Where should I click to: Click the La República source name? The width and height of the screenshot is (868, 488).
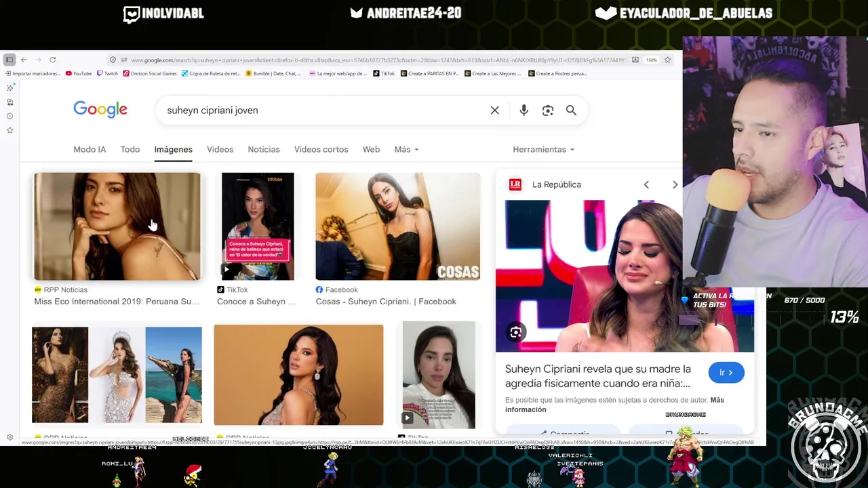[x=557, y=184]
